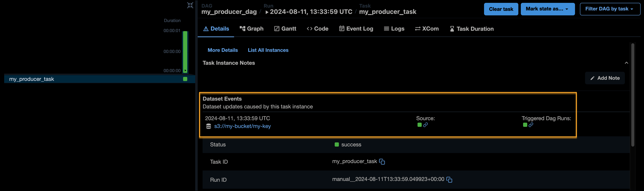This screenshot has height=191, width=644.
Task: View the Event Log tab
Action: pos(356,28)
